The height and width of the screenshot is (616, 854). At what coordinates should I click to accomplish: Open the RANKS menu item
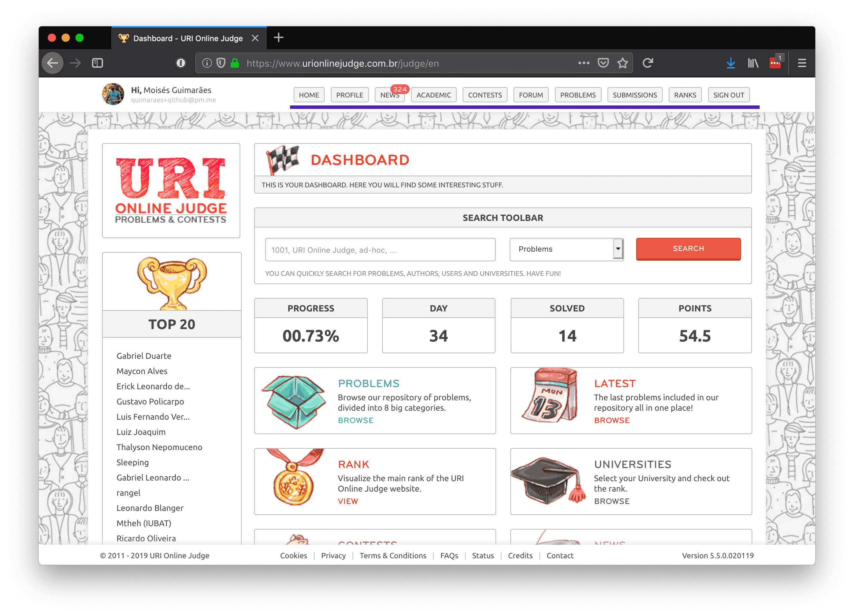point(685,95)
